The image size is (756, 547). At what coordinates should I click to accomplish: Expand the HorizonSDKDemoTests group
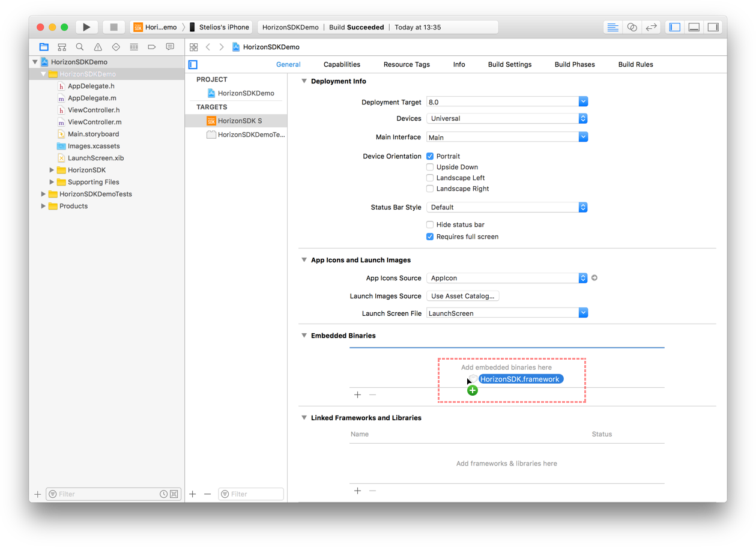(43, 194)
